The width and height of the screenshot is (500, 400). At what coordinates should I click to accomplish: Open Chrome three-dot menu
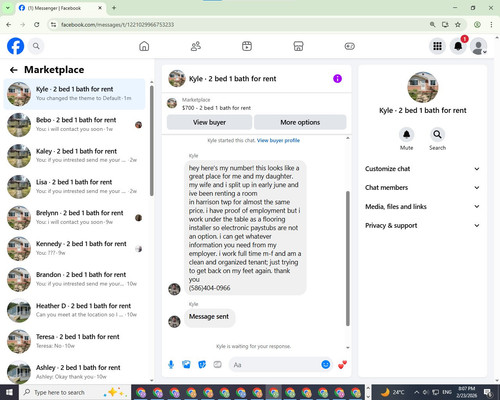(491, 25)
